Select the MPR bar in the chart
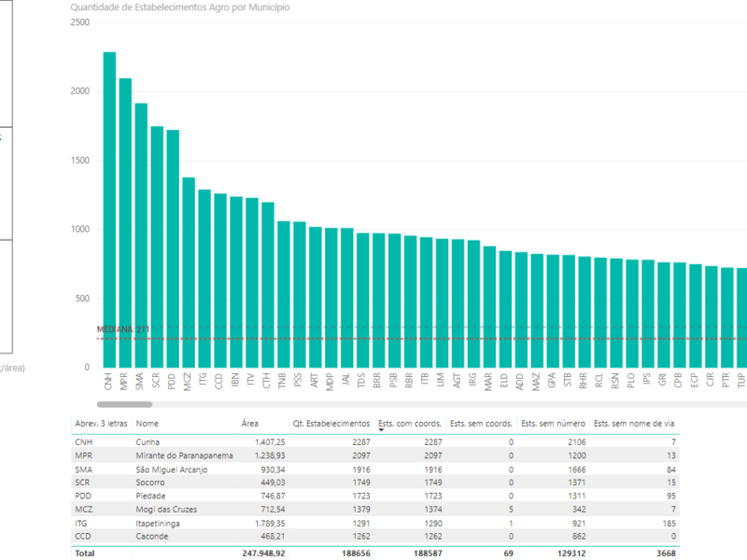Image resolution: width=747 pixels, height=560 pixels. (x=125, y=223)
